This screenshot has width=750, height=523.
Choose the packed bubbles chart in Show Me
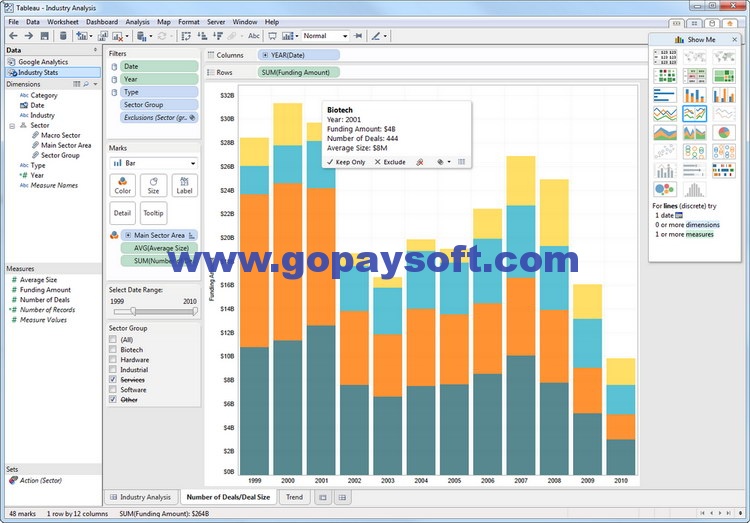[x=665, y=189]
